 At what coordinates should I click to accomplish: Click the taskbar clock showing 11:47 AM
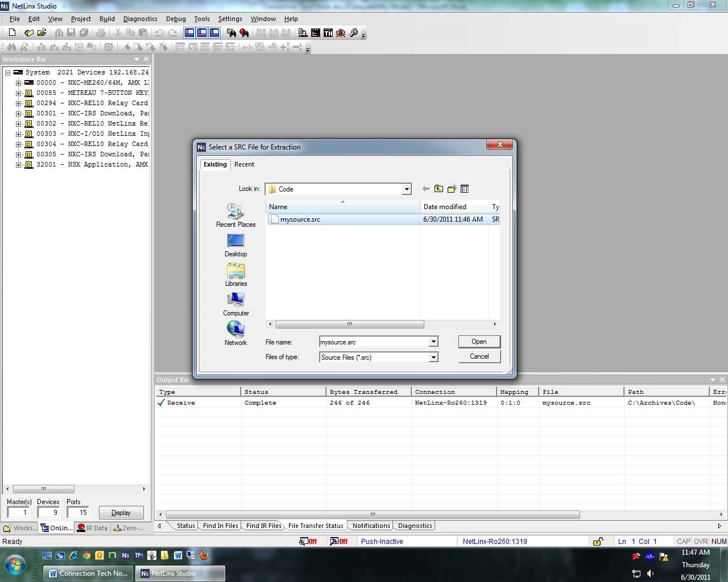(695, 552)
